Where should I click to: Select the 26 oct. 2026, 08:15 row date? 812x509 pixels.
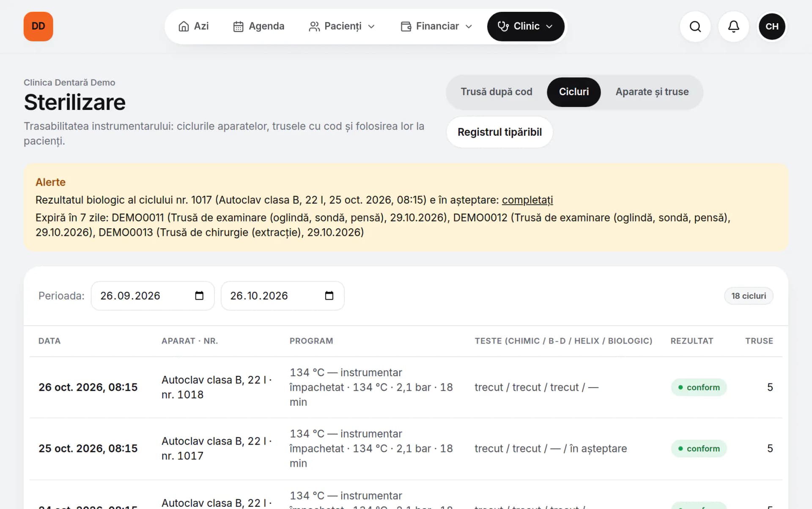(88, 387)
